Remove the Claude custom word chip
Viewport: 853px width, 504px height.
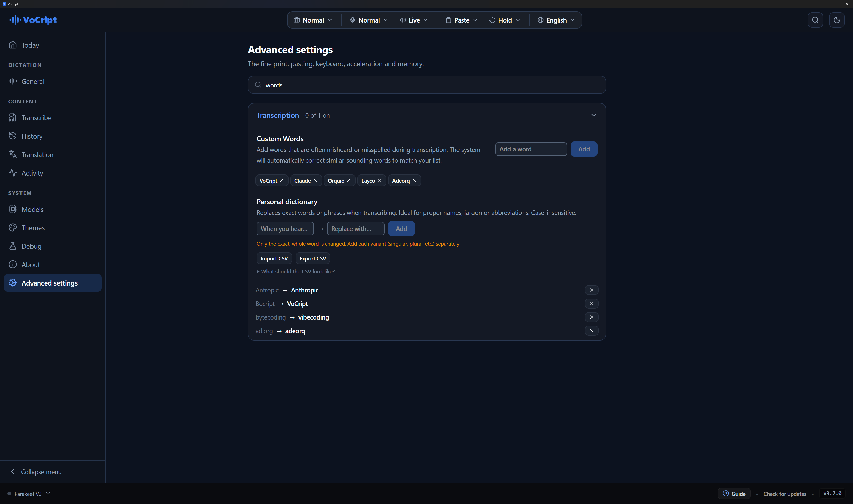(x=315, y=180)
